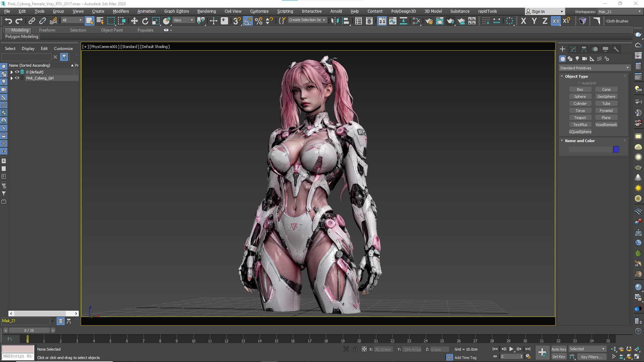Open the Modifiers menu

tap(121, 11)
